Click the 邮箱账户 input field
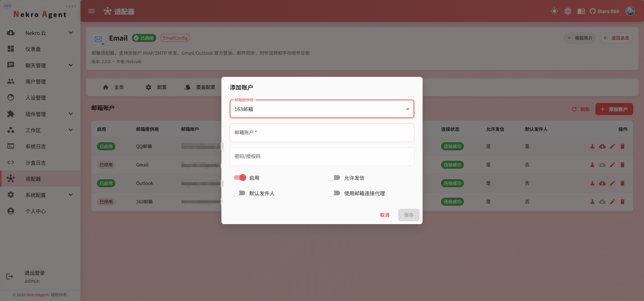644x301 pixels. coord(322,133)
